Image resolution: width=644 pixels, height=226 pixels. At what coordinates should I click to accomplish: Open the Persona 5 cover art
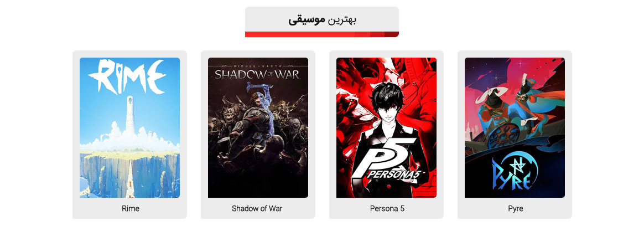(386, 127)
